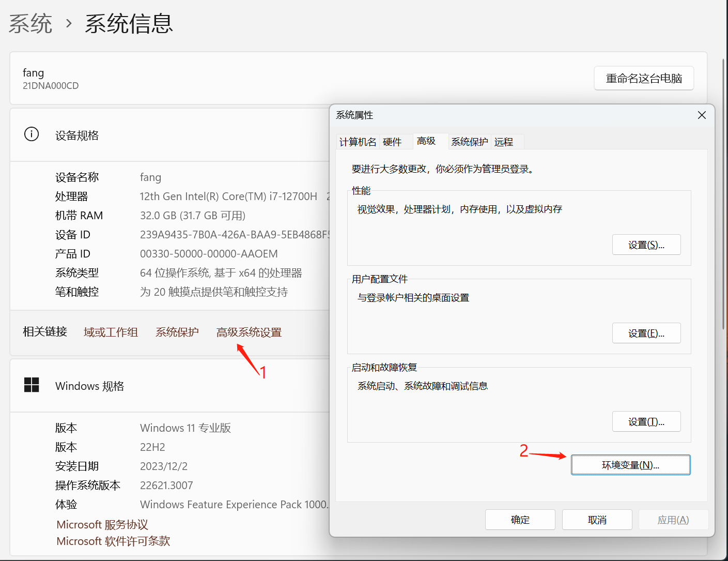Dismiss dialog with 取消 button
The width and height of the screenshot is (728, 561).
[597, 520]
